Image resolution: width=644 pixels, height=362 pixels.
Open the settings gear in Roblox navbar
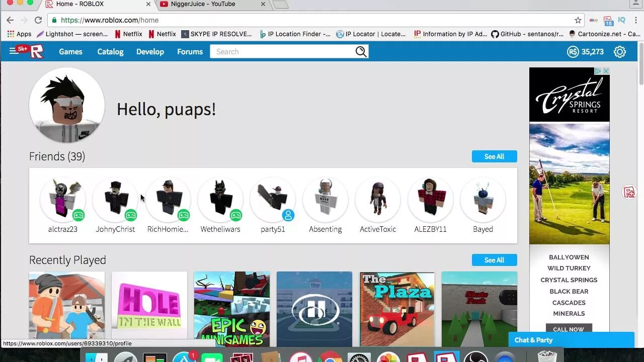[620, 52]
